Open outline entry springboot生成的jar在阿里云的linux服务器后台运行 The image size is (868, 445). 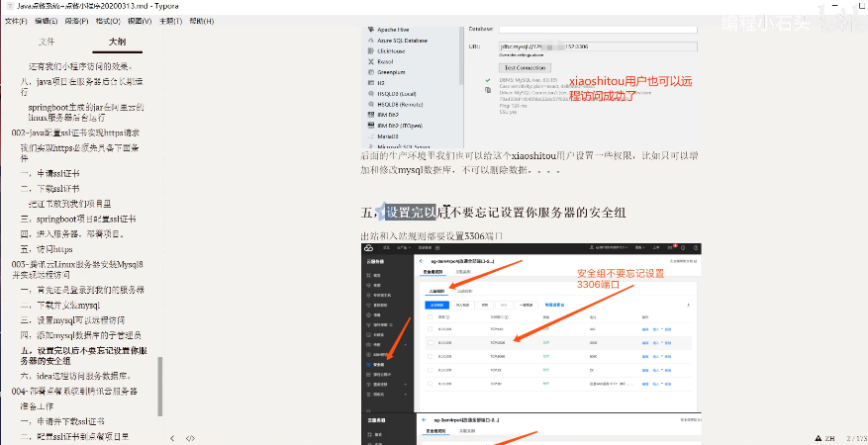86,113
